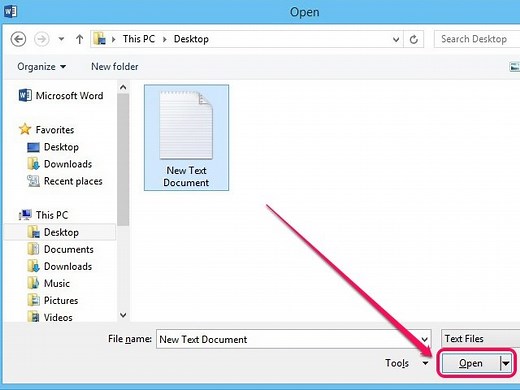Click the Forward arrow button
520x390 pixels.
(x=42, y=39)
